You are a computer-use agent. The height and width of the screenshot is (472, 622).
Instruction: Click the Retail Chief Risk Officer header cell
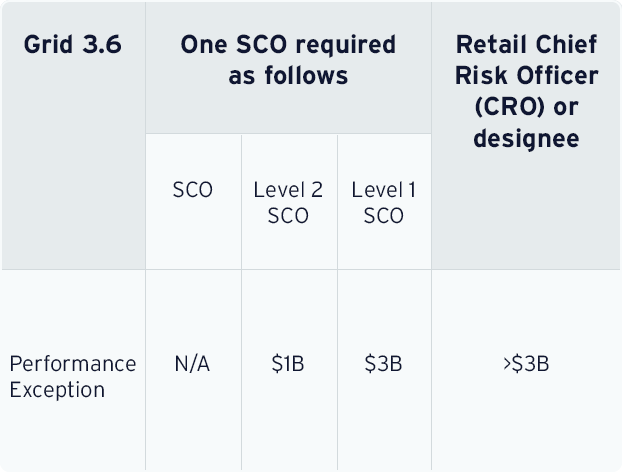coord(526,91)
